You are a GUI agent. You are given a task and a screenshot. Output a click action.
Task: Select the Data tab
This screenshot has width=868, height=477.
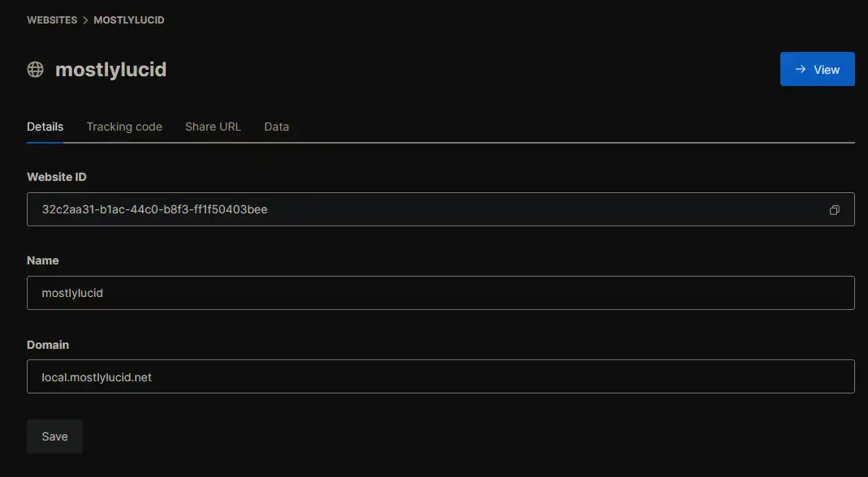tap(276, 127)
